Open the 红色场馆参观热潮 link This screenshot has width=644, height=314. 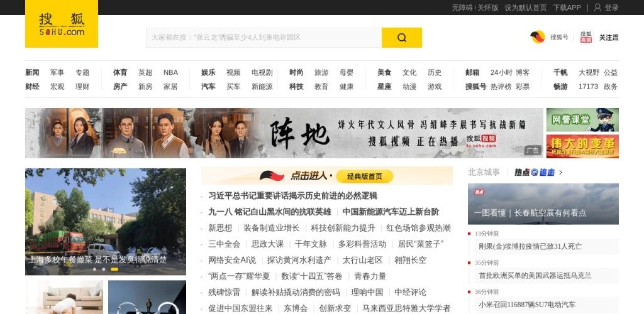point(418,228)
